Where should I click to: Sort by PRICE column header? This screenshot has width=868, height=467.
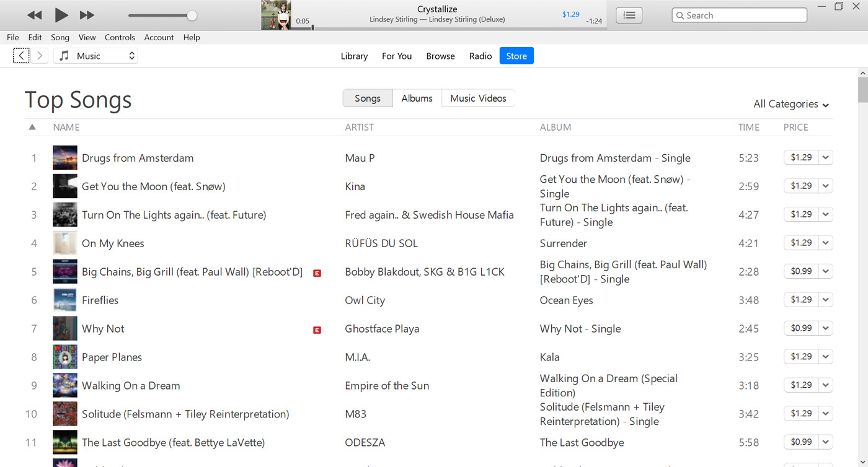click(x=796, y=127)
